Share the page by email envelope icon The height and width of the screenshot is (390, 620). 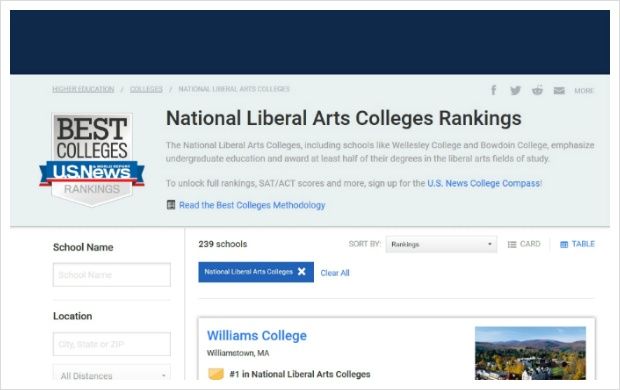(559, 91)
